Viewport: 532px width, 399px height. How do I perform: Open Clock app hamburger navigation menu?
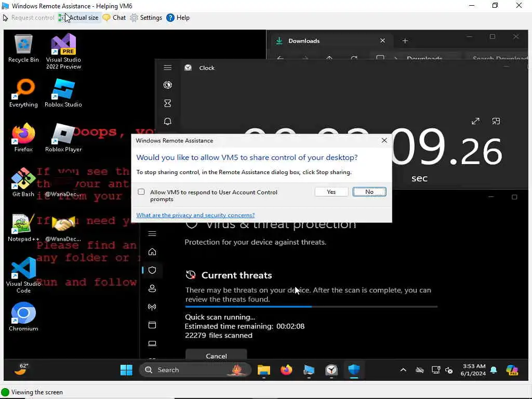click(168, 68)
